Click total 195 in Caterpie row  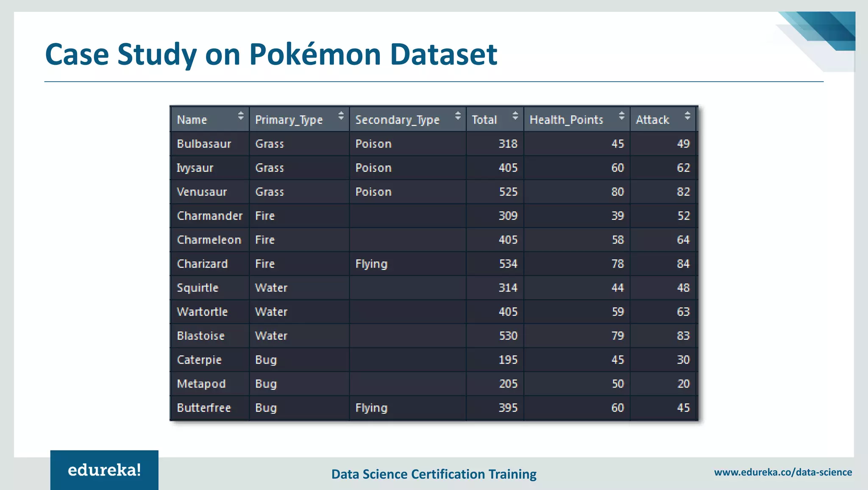click(508, 360)
